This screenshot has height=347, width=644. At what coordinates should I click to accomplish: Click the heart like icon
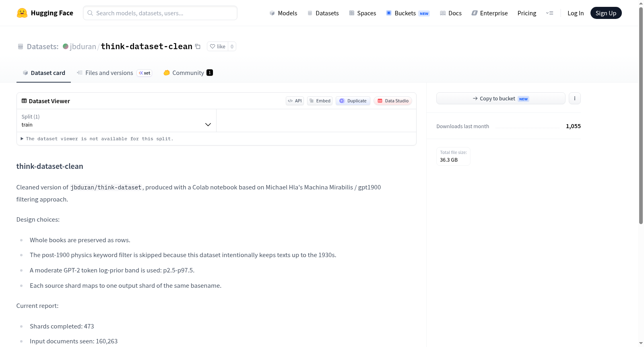(213, 46)
